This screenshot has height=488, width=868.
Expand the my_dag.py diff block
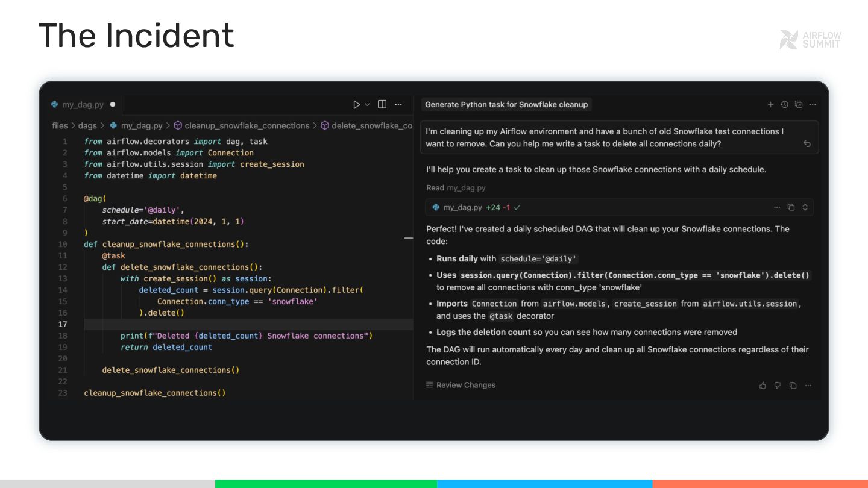pyautogui.click(x=805, y=207)
